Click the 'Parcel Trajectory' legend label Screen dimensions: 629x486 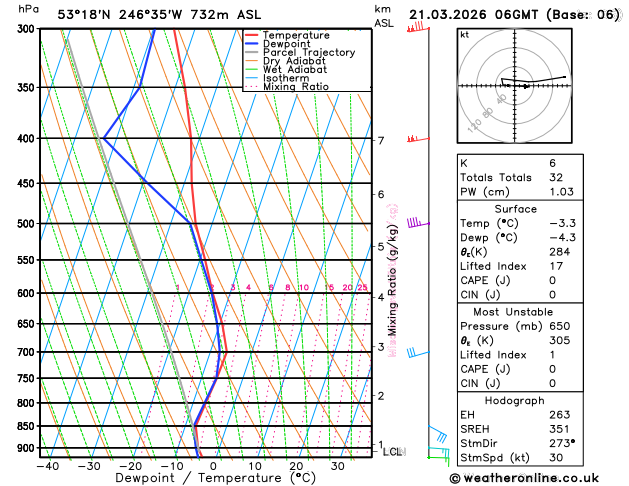(x=309, y=53)
